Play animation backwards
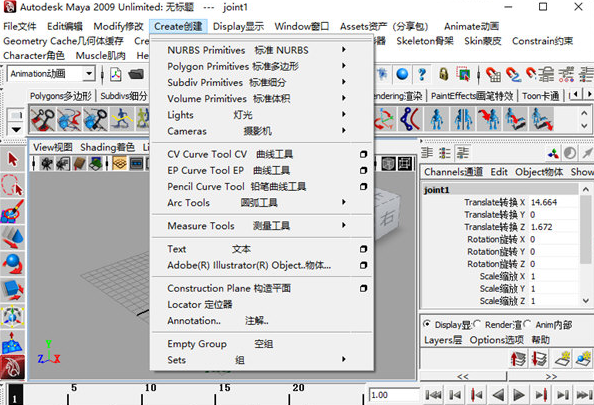The width and height of the screenshot is (594, 405). pos(498,395)
